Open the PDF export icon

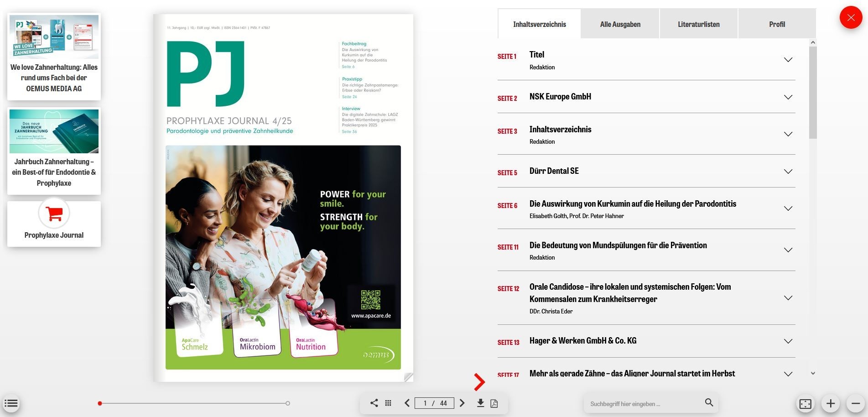click(494, 403)
